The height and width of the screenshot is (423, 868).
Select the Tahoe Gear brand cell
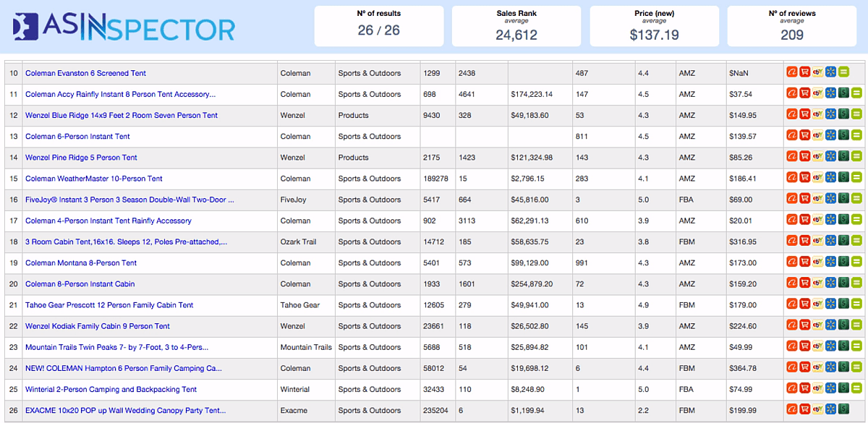[306, 304]
